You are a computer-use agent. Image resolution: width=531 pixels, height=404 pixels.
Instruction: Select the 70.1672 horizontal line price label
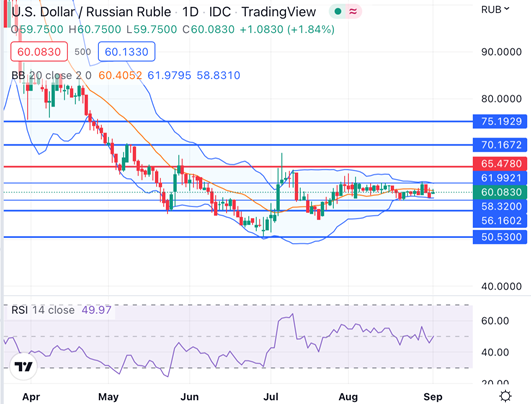(x=500, y=145)
